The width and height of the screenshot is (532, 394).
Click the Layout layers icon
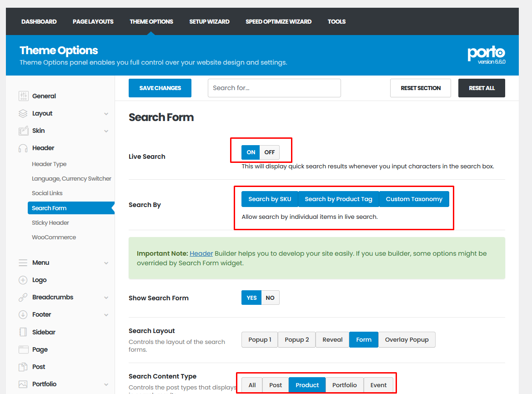coord(23,113)
